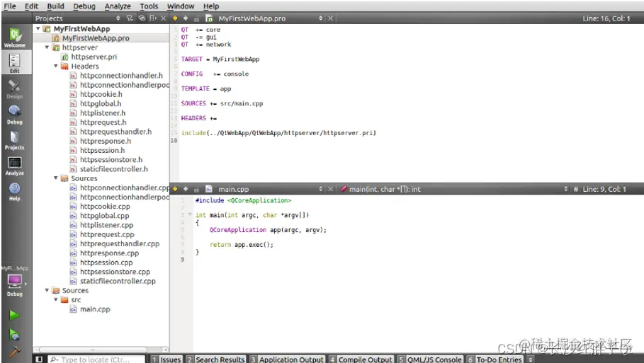Open Projects mode in sidebar
The height and width of the screenshot is (363, 644).
[x=15, y=140]
